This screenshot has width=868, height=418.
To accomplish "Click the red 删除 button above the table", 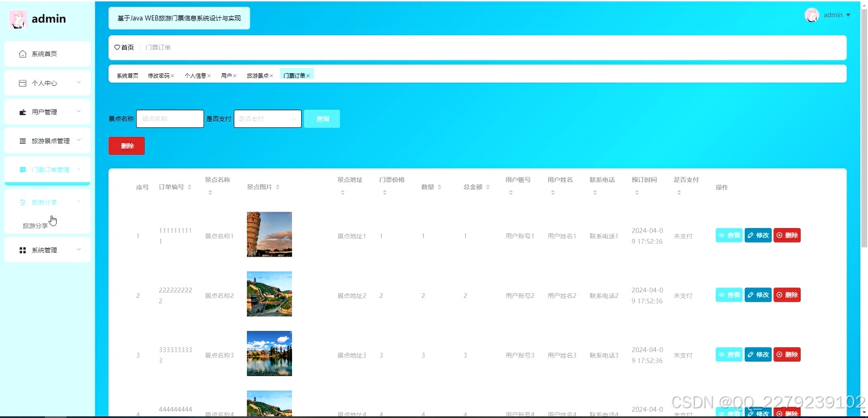I will (126, 146).
